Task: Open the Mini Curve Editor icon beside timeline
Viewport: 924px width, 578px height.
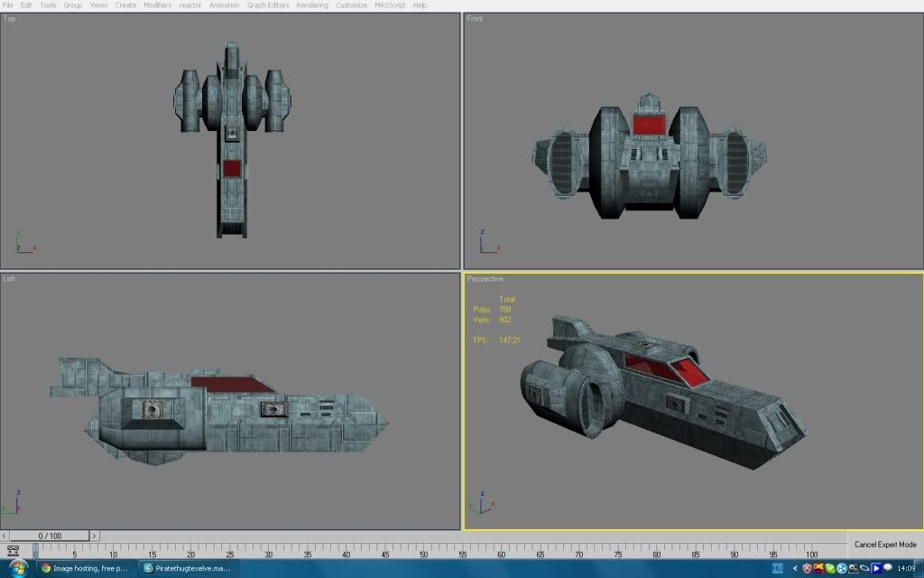Action: 13,550
